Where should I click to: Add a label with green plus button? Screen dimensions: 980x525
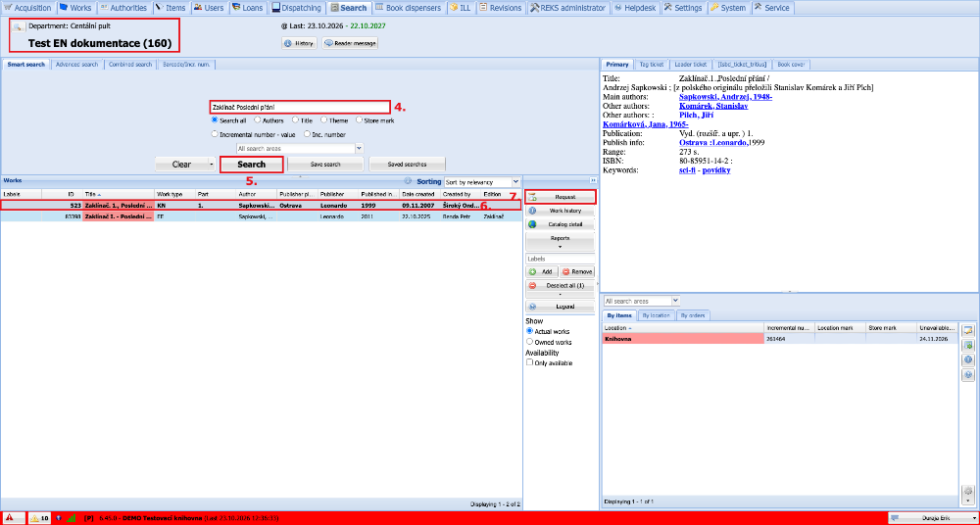[541, 272]
